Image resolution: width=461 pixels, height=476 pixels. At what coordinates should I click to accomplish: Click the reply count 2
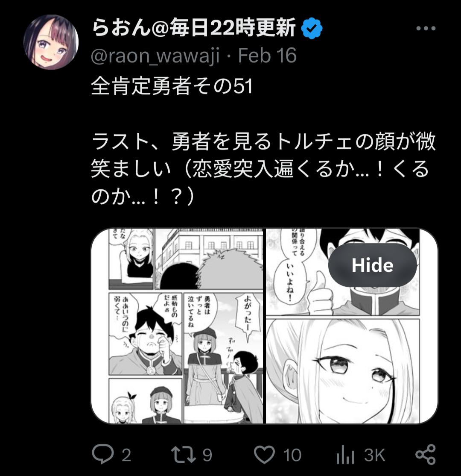(x=126, y=455)
